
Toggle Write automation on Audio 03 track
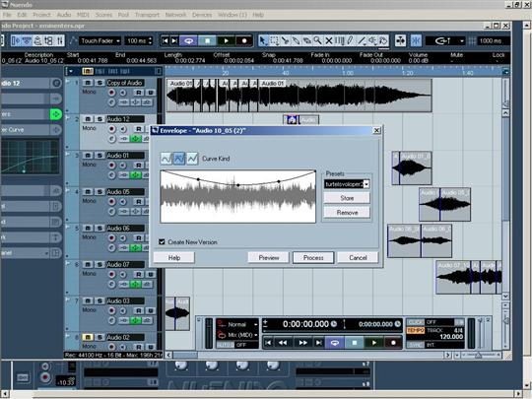pyautogui.click(x=151, y=310)
